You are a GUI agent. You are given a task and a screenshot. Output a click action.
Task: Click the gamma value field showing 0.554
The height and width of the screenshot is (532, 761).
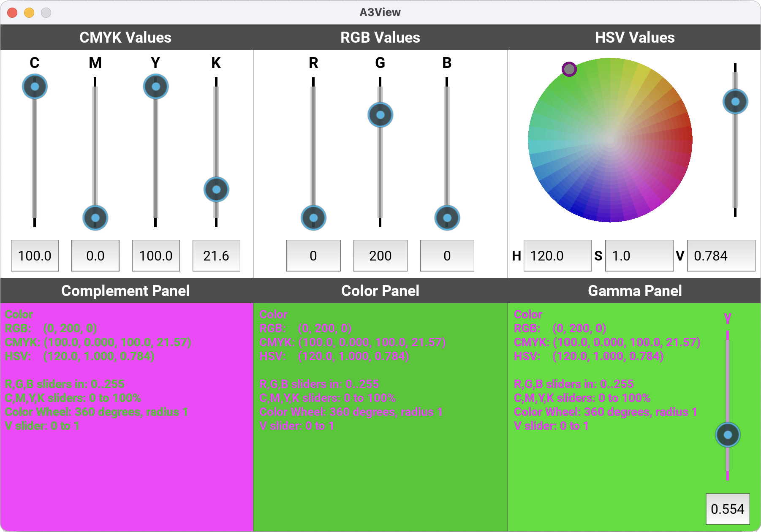pyautogui.click(x=727, y=509)
